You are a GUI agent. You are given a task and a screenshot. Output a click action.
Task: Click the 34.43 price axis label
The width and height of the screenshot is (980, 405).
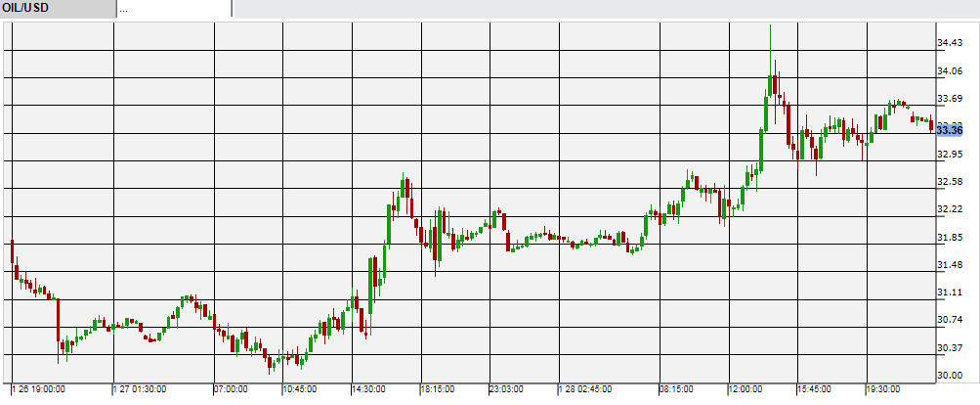(x=951, y=43)
